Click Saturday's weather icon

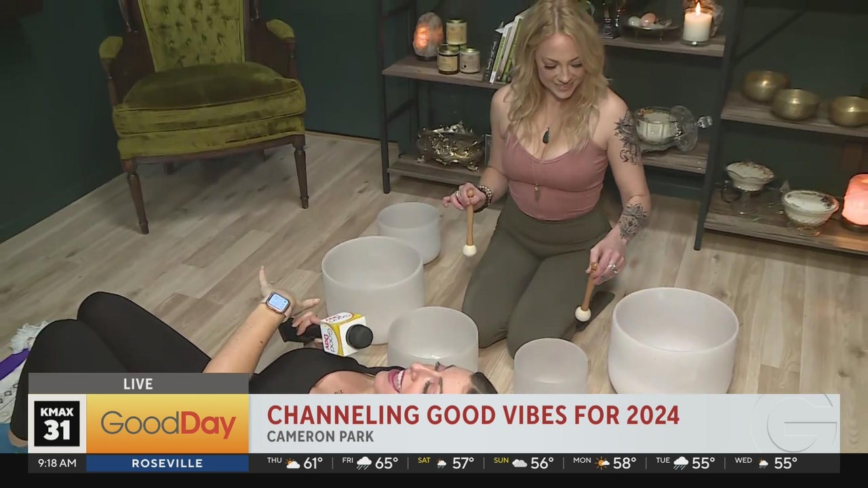pyautogui.click(x=441, y=464)
